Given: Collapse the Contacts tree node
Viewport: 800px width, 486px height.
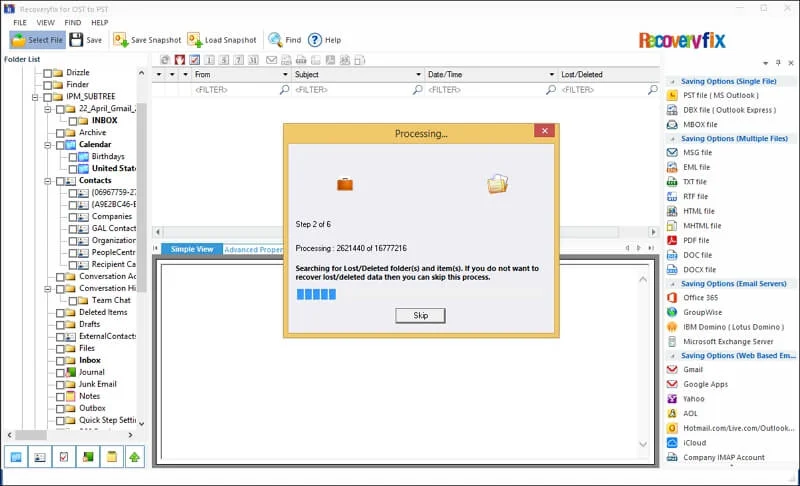Looking at the screenshot, I should coord(47,181).
